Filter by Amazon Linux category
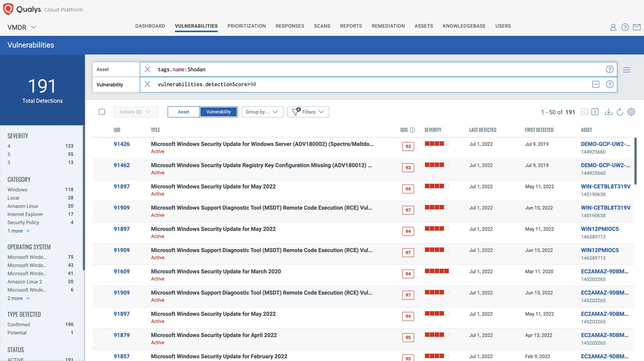Screen dimensions: 644x361 click(40, 206)
